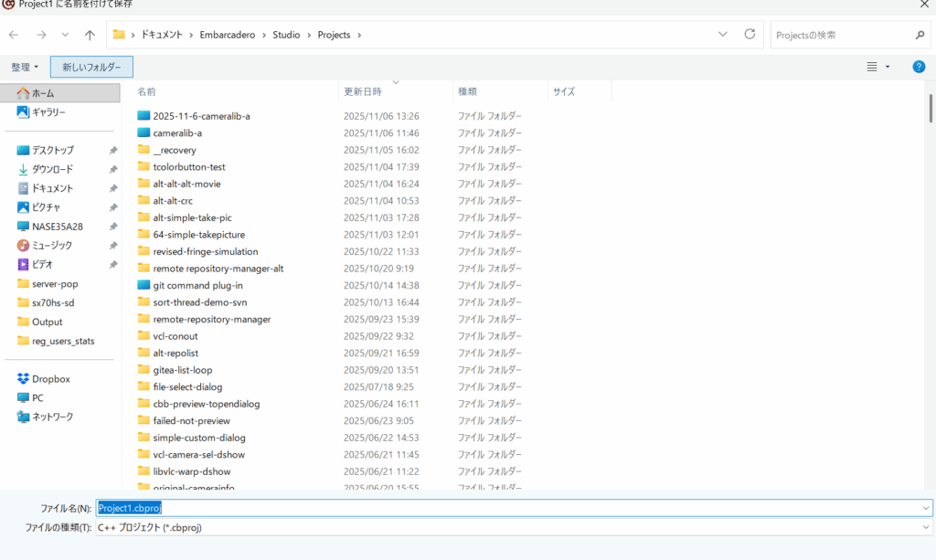936x560 pixels.
Task: Click the Refresh icon beside address bar
Action: tap(750, 35)
